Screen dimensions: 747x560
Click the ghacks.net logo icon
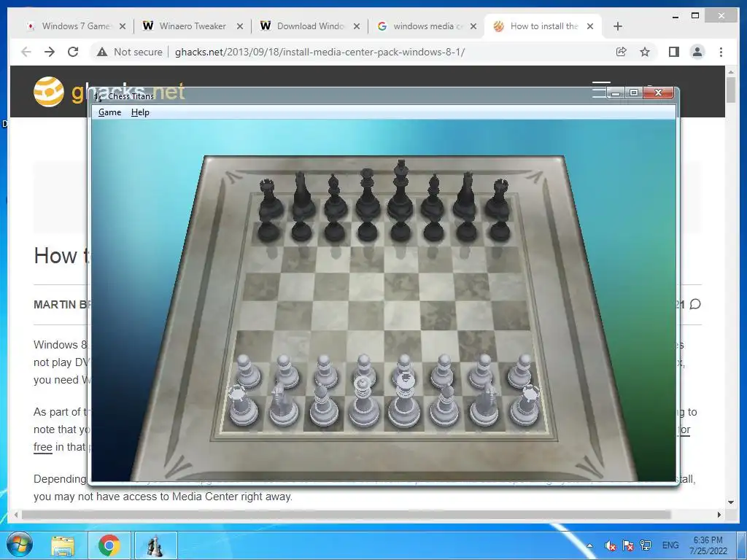click(x=49, y=91)
